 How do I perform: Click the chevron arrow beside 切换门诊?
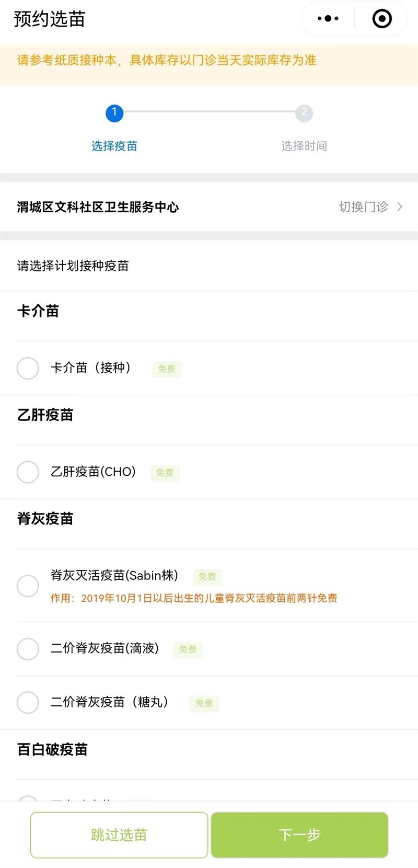point(400,207)
